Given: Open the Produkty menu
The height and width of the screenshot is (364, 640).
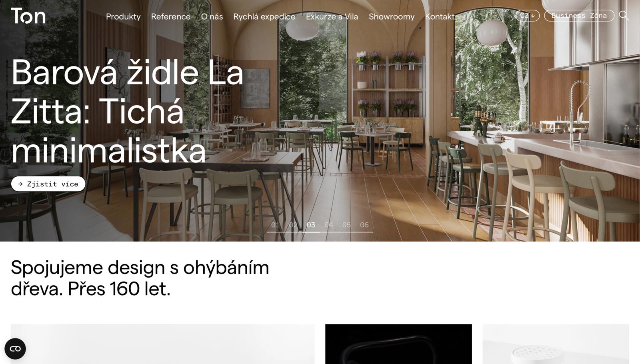Looking at the screenshot, I should point(123,17).
